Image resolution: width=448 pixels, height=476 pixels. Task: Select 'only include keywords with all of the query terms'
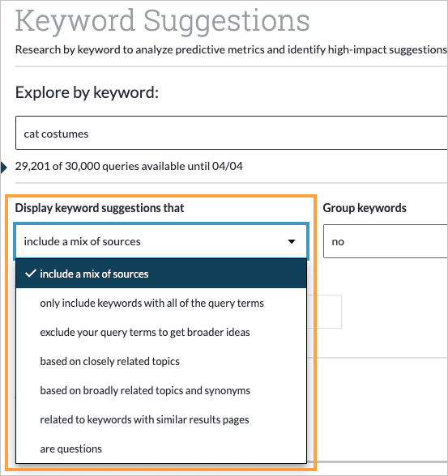click(x=161, y=303)
